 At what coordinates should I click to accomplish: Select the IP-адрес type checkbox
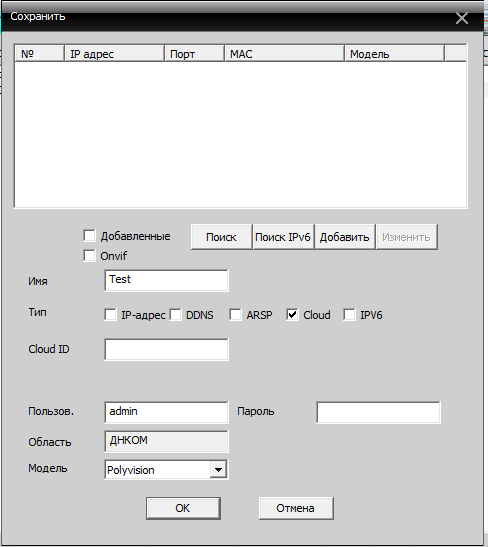click(110, 315)
